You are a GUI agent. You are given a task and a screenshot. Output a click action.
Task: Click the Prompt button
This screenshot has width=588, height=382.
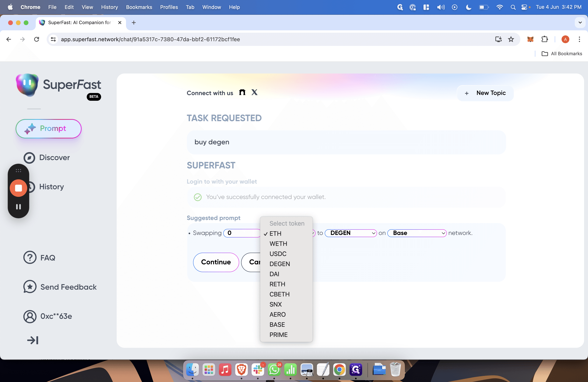(48, 129)
